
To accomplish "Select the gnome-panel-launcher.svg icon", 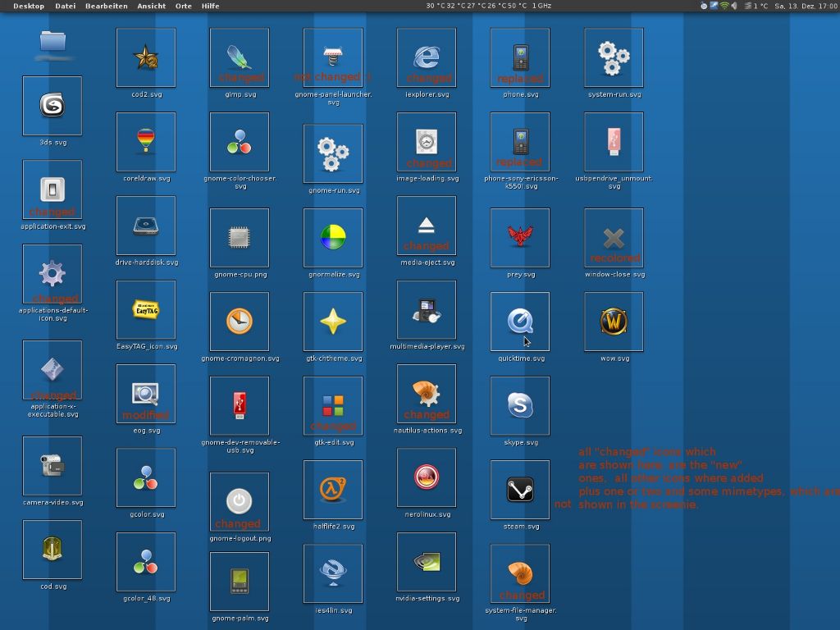I will 333,57.
